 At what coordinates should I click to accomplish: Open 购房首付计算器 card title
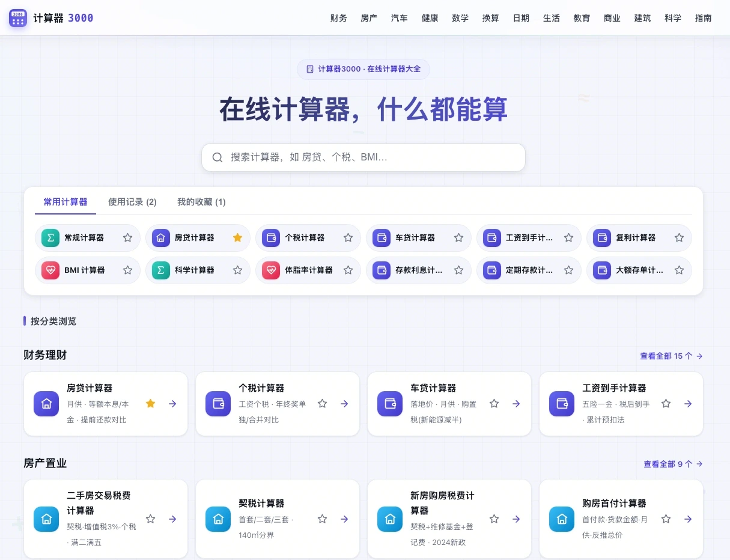pyautogui.click(x=614, y=504)
